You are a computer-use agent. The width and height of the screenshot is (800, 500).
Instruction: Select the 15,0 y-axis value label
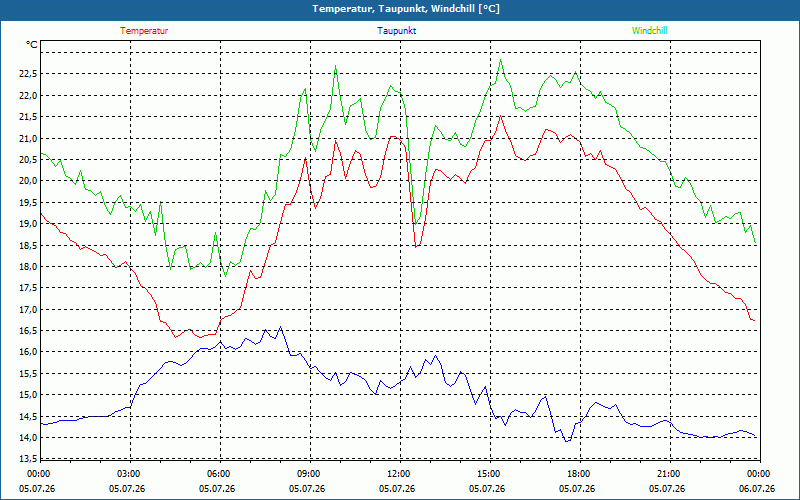tap(28, 394)
